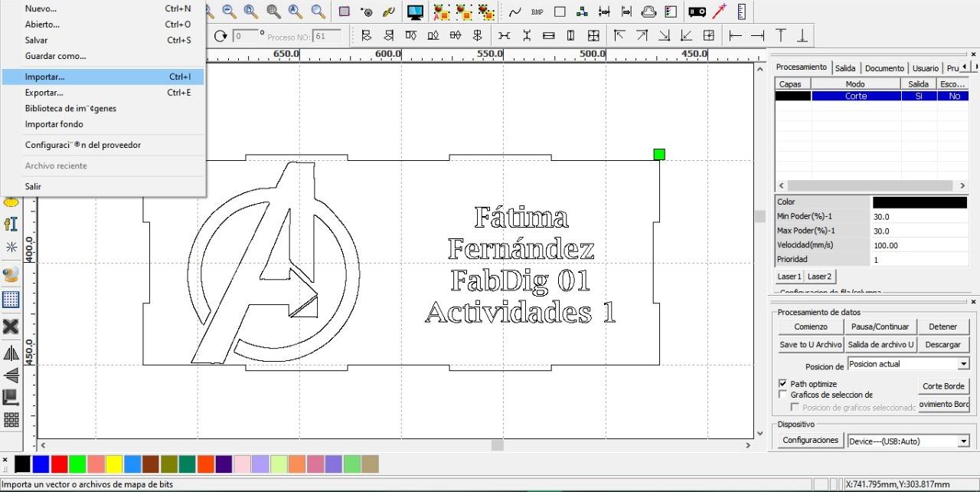Select the BMP bitmap handling icon
The height and width of the screenshot is (492, 980).
tap(537, 11)
